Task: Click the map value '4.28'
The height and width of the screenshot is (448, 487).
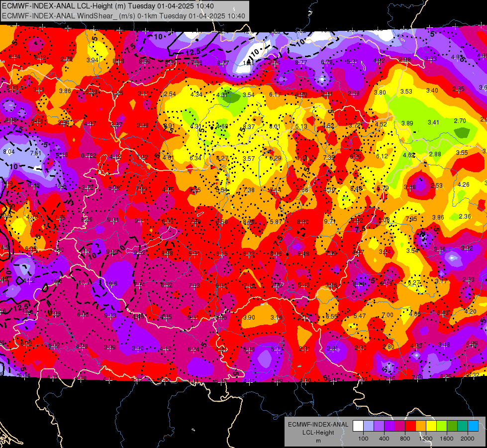Action: [x=82, y=346]
